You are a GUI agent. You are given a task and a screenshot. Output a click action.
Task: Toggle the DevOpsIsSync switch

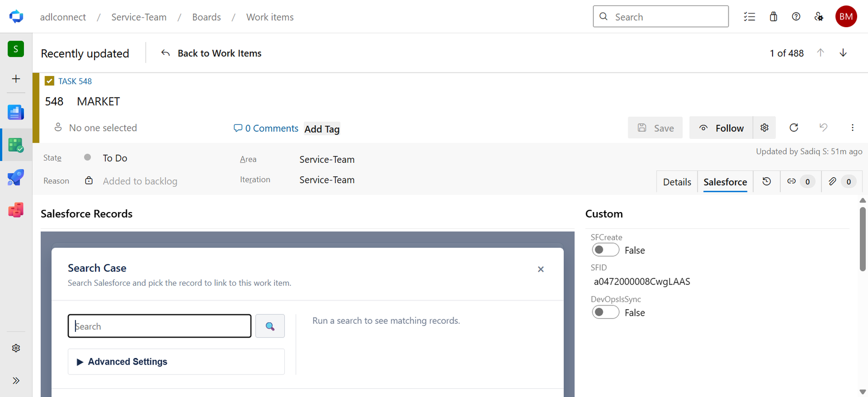click(x=605, y=312)
